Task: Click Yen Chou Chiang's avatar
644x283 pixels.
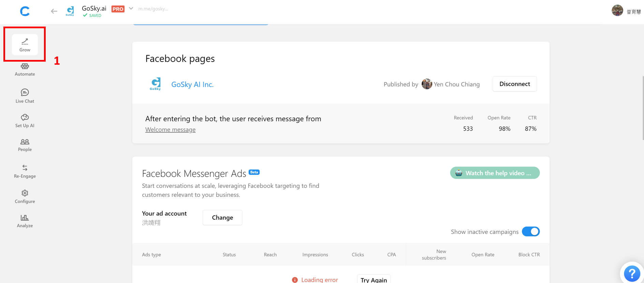Action: (x=426, y=84)
